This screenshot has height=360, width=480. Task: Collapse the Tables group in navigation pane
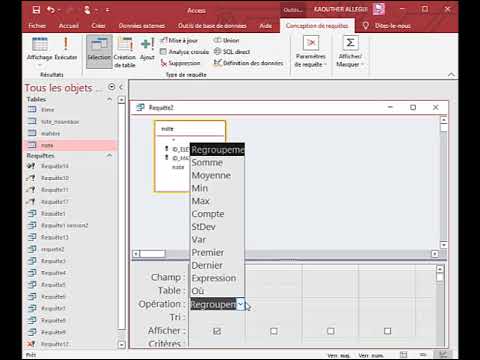coord(109,99)
